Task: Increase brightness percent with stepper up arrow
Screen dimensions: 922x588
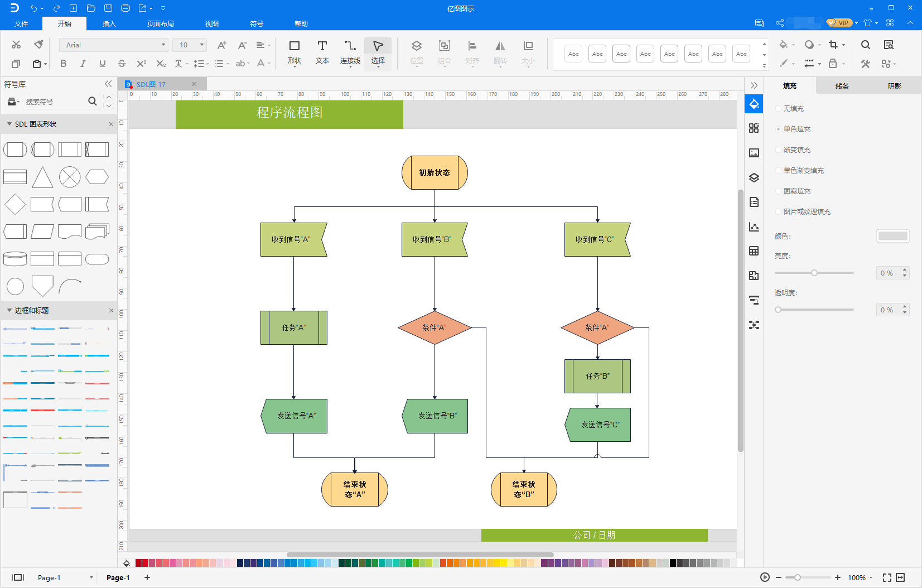Action: pyautogui.click(x=905, y=270)
